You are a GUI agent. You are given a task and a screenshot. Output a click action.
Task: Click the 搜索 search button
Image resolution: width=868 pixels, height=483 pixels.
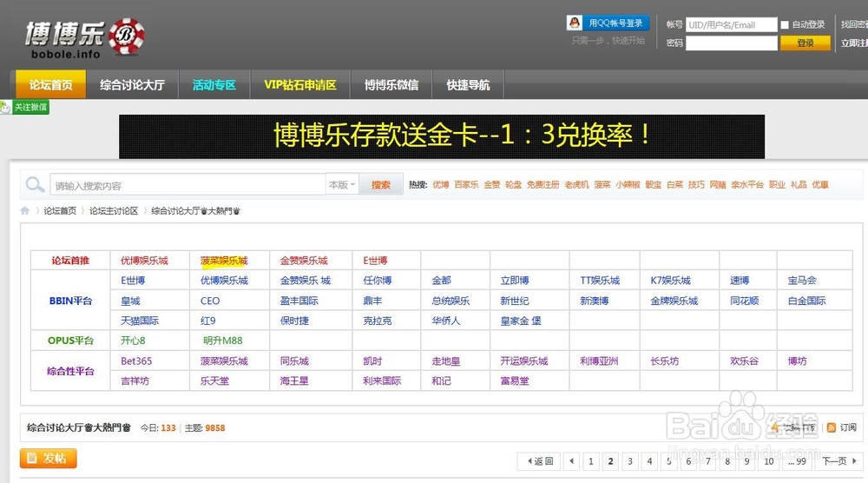[381, 184]
